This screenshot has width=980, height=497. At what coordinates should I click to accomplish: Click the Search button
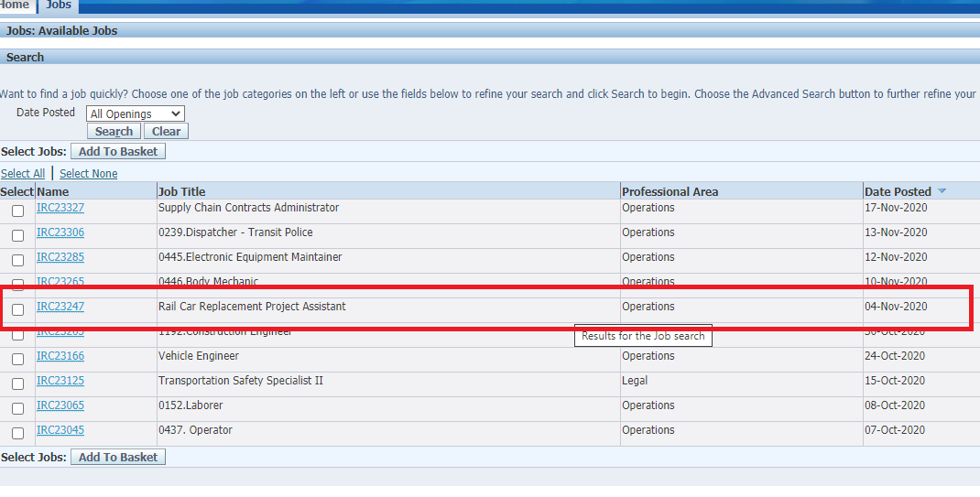point(114,131)
